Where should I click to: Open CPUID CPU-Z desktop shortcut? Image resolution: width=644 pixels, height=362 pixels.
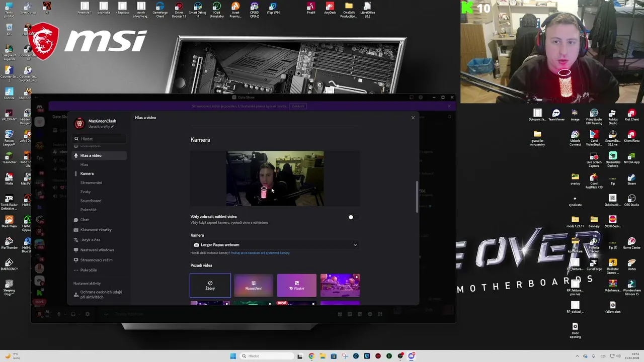254,10
